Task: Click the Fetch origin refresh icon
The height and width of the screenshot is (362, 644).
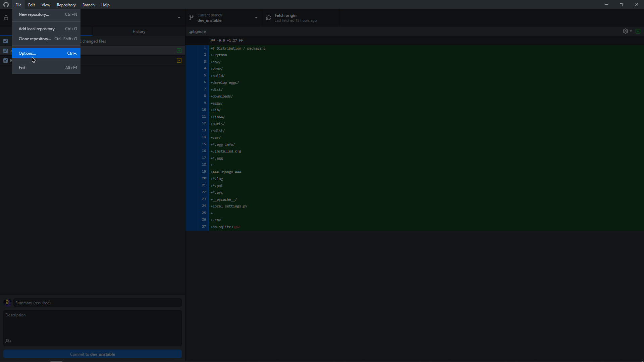Action: click(x=268, y=18)
